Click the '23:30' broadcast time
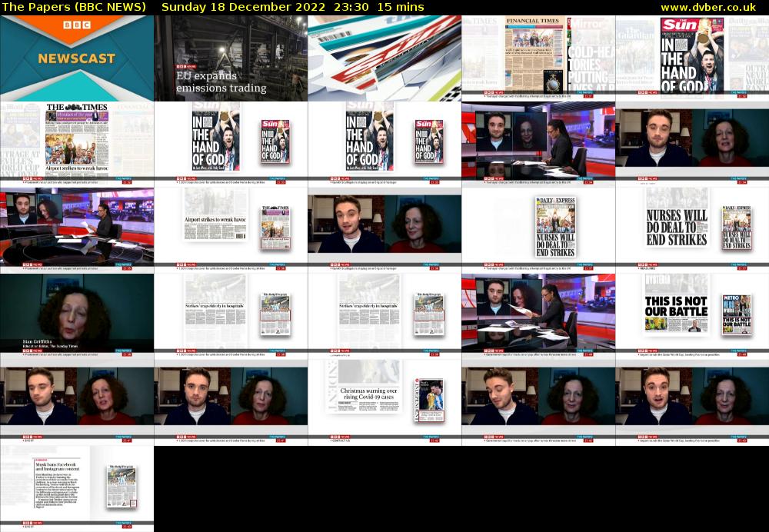 tap(351, 7)
